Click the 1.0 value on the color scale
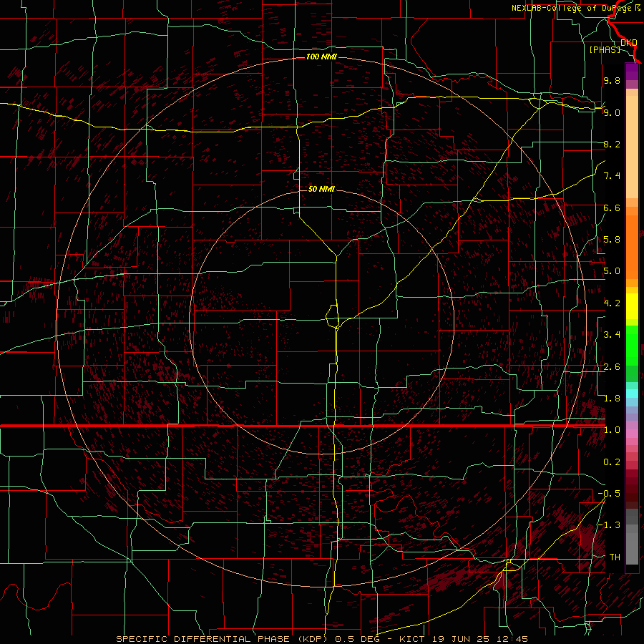 (612, 430)
